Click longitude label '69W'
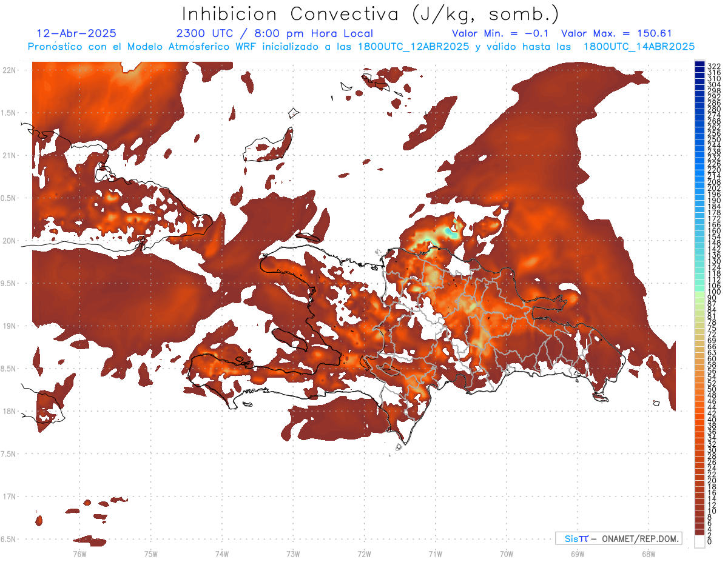 [x=578, y=554]
